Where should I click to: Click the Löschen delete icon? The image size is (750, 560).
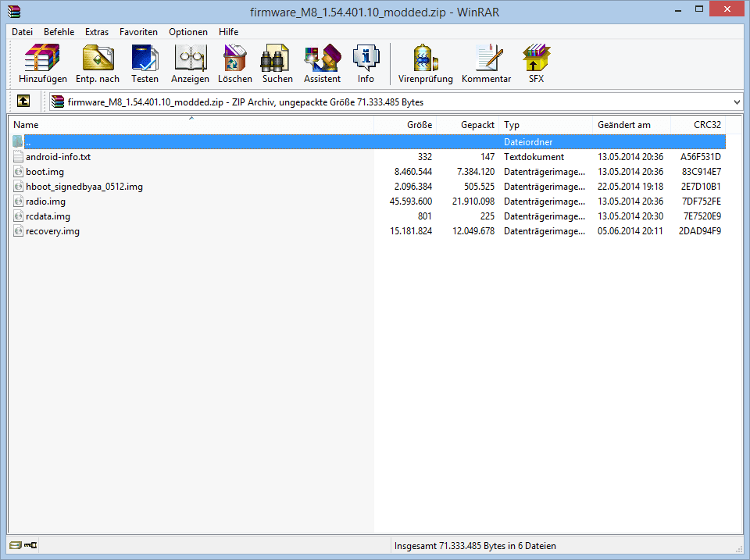235,63
